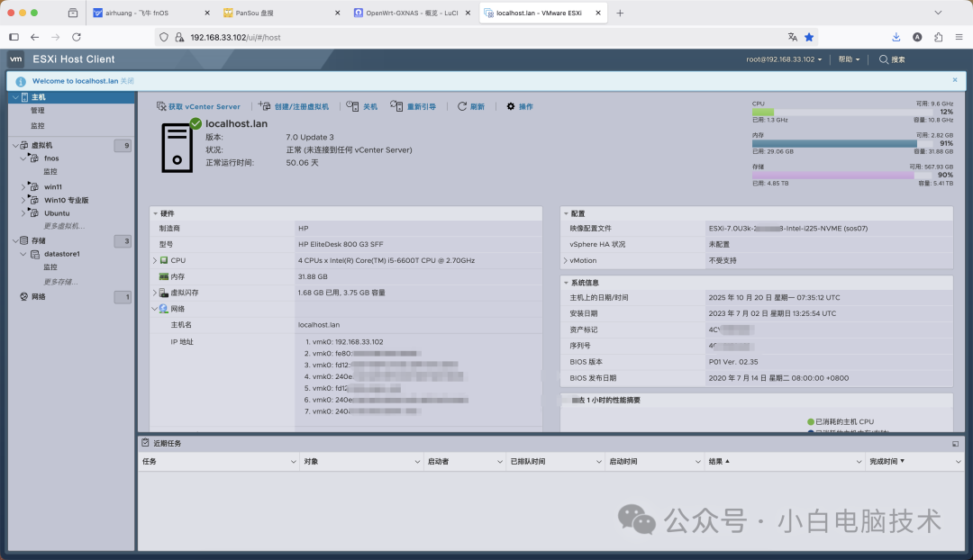
Task: Click the 重新引导 reboot toolbar button
Action: coord(413,106)
